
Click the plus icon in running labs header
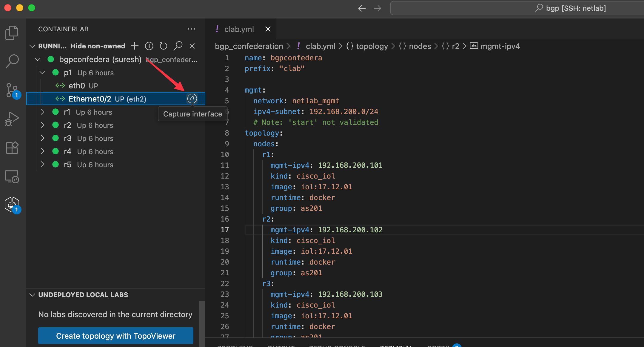click(x=135, y=46)
